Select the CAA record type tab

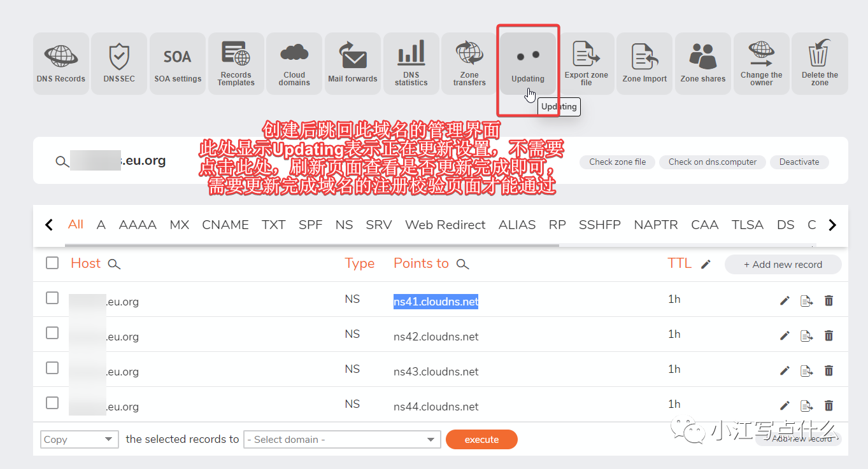(704, 225)
